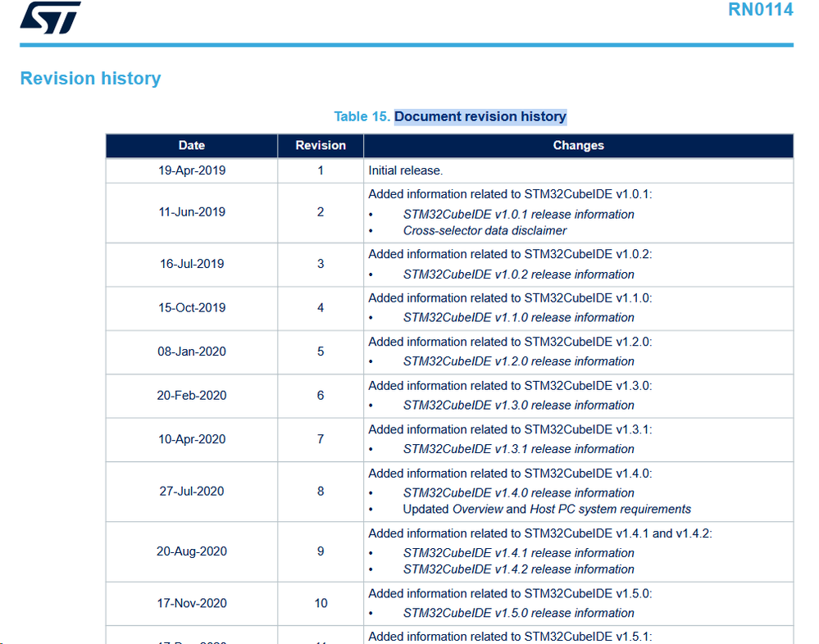Click revision number 8 cell
The image size is (819, 644).
(x=321, y=492)
